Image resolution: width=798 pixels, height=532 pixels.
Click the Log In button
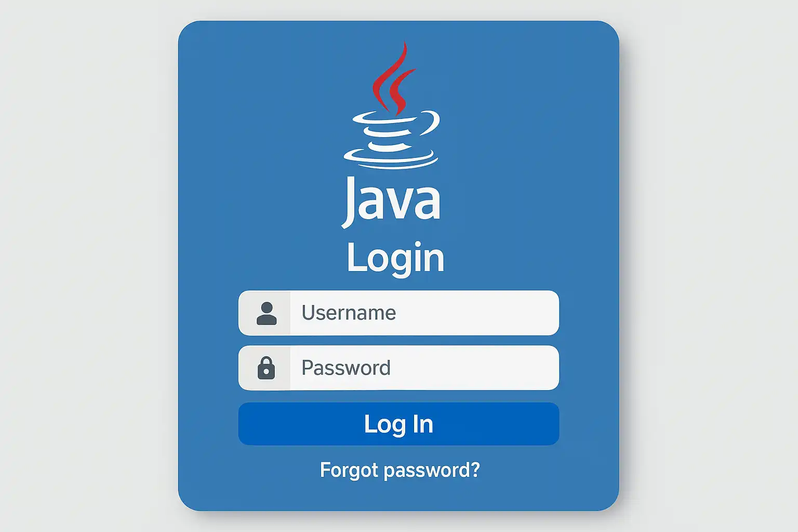point(398,424)
